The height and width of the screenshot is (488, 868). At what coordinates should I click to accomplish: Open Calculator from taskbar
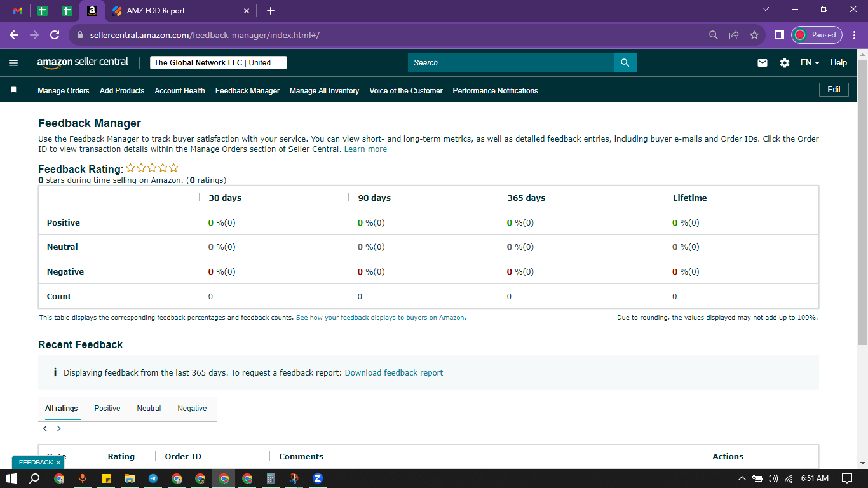pyautogui.click(x=271, y=478)
